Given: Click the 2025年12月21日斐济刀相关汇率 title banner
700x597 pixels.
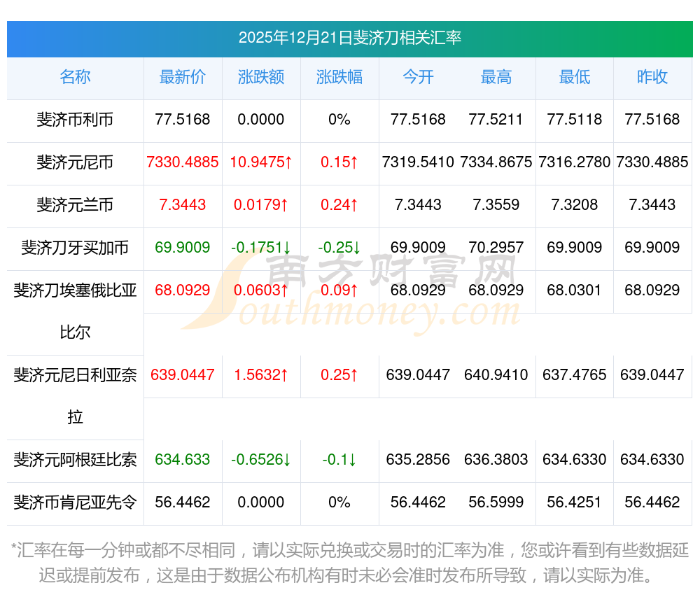Looking at the screenshot, I should click(x=349, y=38).
